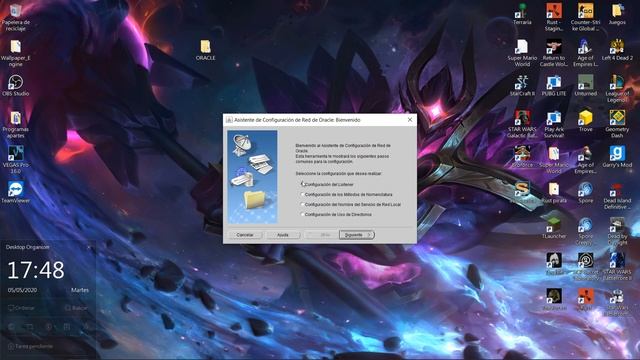Screen dimensions: 640x360
Task: Open the Left 4 Dead 2 shortcut
Action: [x=617, y=50]
